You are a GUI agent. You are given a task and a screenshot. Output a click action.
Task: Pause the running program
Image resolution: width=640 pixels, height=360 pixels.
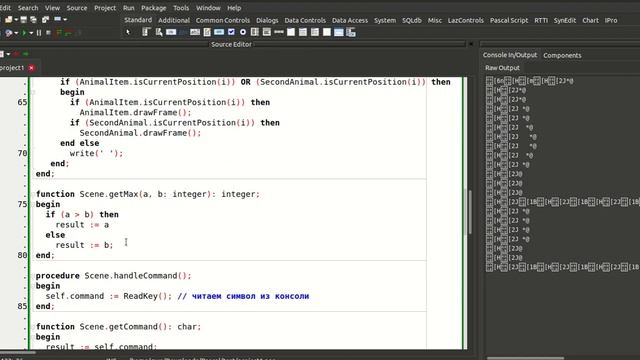tap(39, 33)
